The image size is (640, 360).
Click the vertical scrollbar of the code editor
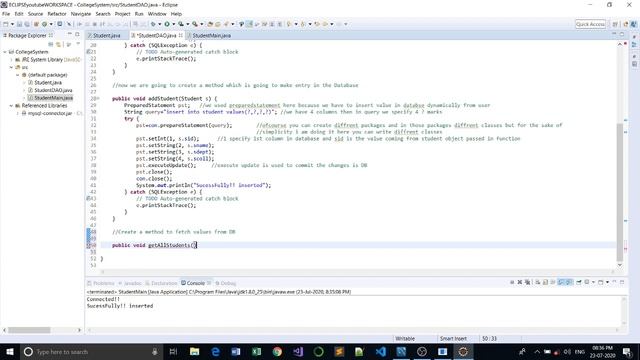[x=620, y=192]
